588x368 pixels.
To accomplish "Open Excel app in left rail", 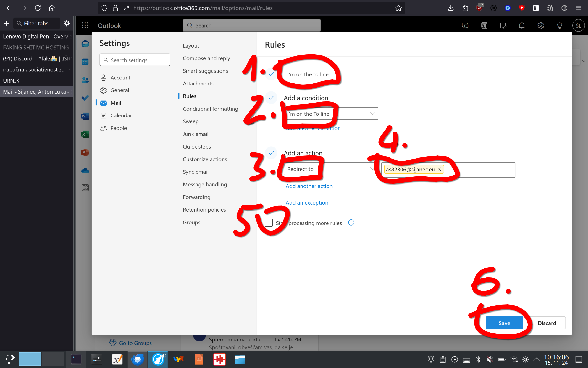I will [85, 134].
